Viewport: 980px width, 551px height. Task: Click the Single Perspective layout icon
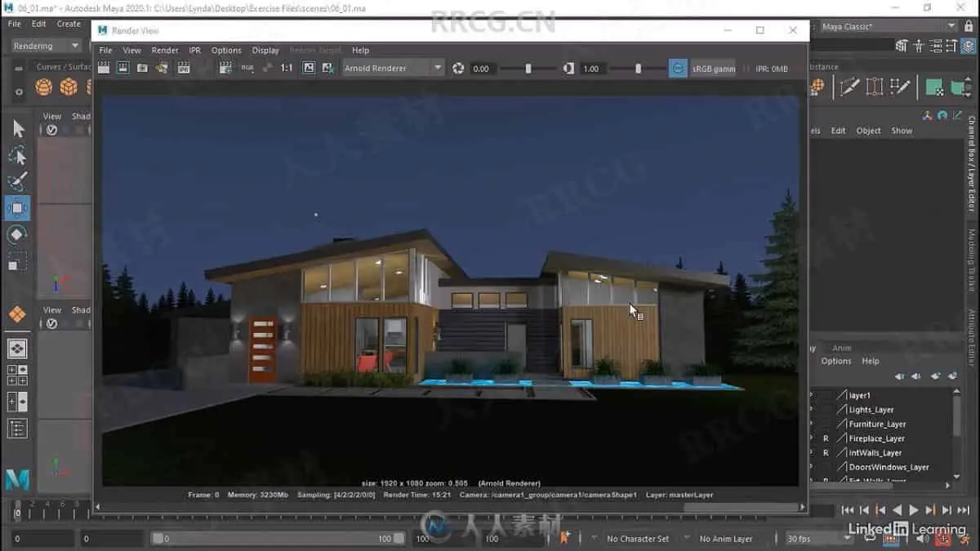point(17,349)
